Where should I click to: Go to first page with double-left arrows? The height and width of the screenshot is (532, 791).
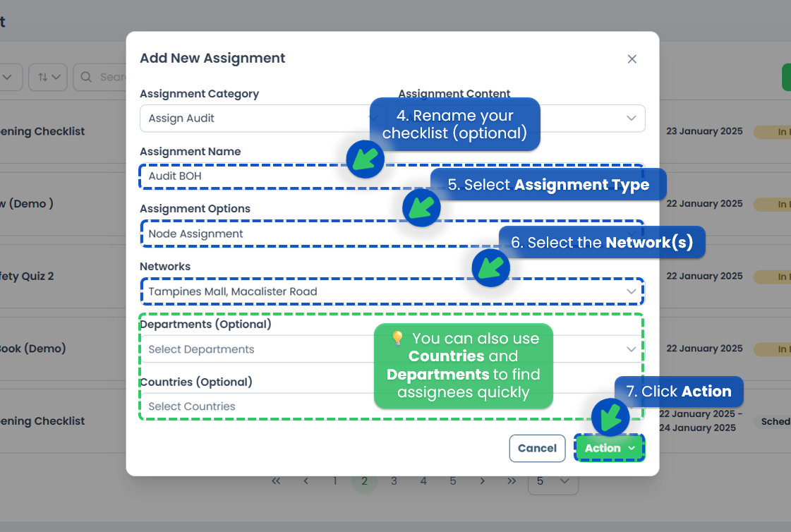pyautogui.click(x=276, y=481)
